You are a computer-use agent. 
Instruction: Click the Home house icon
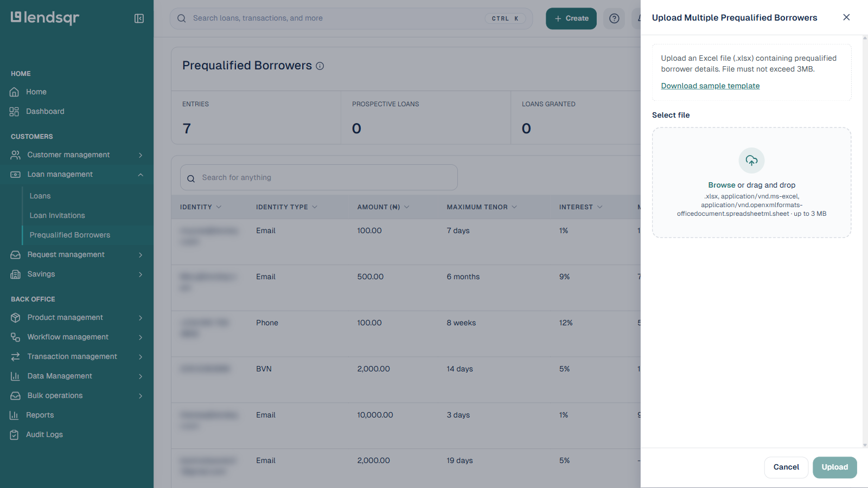click(14, 92)
